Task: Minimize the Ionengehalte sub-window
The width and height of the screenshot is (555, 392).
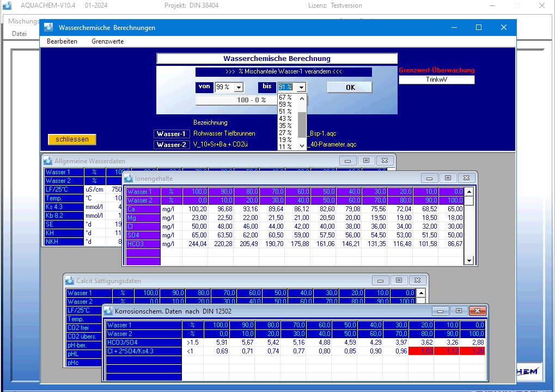Action: tap(429, 178)
